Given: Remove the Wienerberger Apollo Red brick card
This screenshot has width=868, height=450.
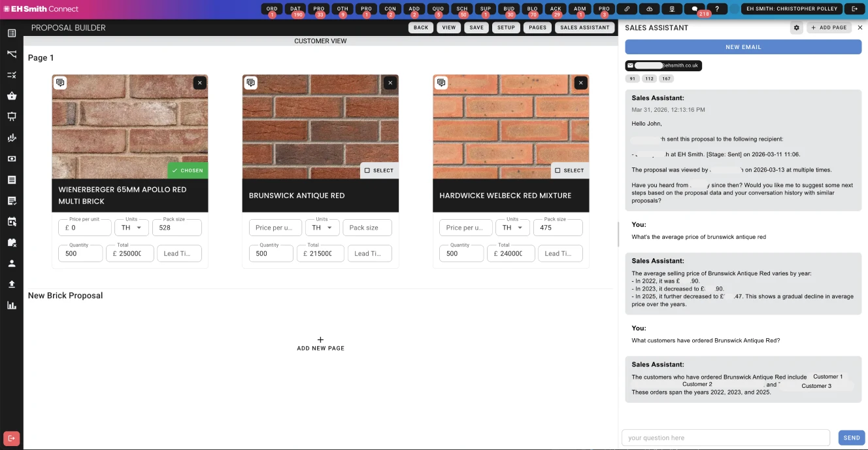Looking at the screenshot, I should click(x=200, y=83).
